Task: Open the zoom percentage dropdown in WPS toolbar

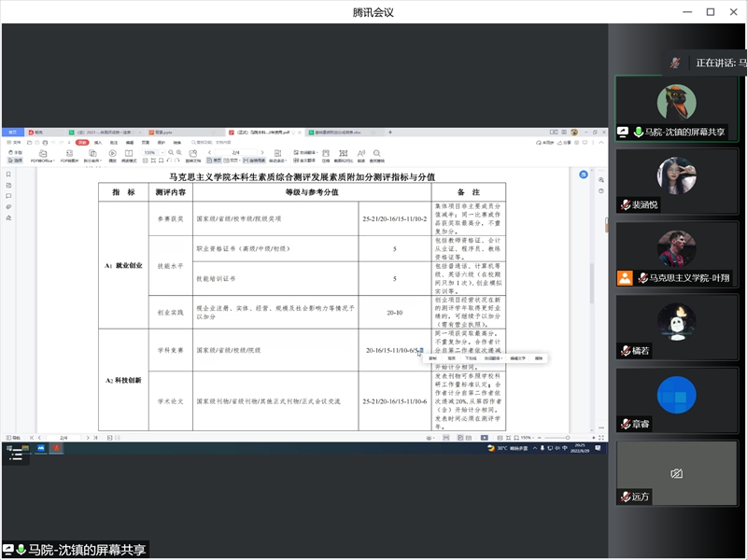Action: point(153,151)
